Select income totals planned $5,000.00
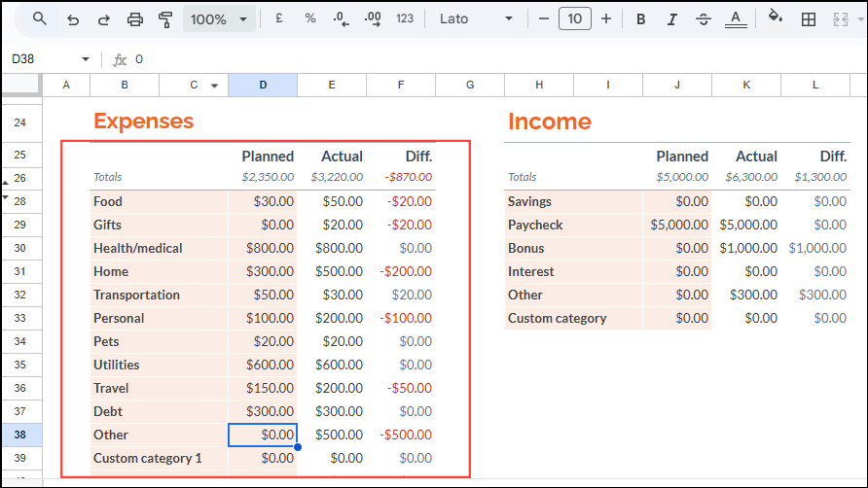 pyautogui.click(x=677, y=177)
